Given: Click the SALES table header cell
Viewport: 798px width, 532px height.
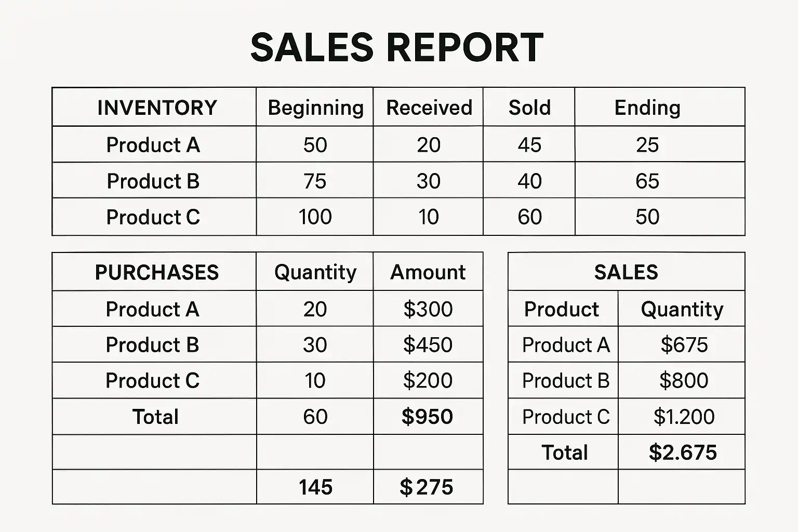Looking at the screenshot, I should point(626,272).
